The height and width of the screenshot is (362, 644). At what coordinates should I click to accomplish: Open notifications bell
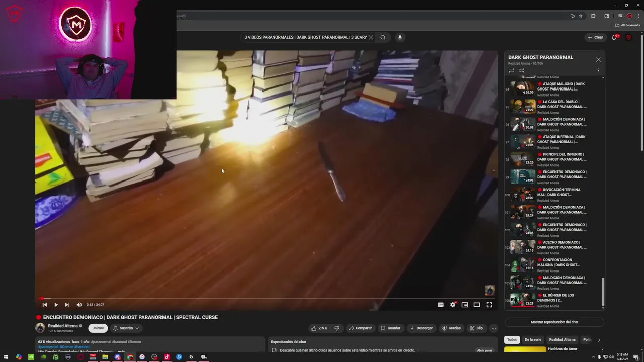pyautogui.click(x=614, y=37)
